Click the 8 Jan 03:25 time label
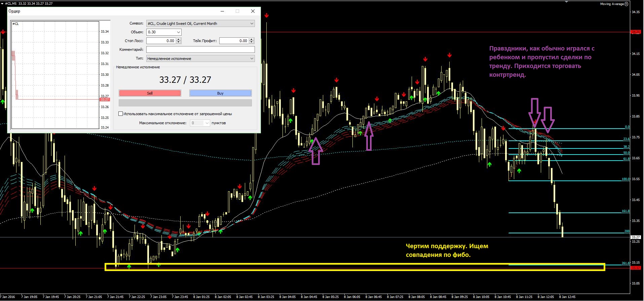The image size is (644, 301). tap(266, 297)
